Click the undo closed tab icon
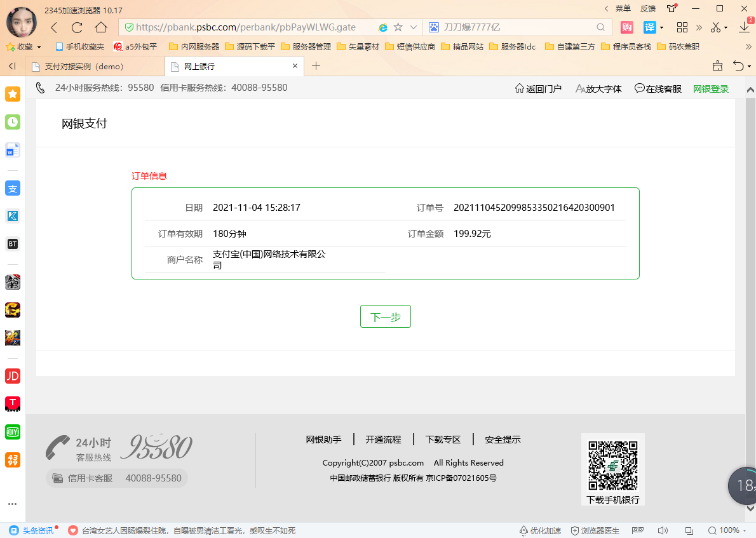 click(x=738, y=66)
